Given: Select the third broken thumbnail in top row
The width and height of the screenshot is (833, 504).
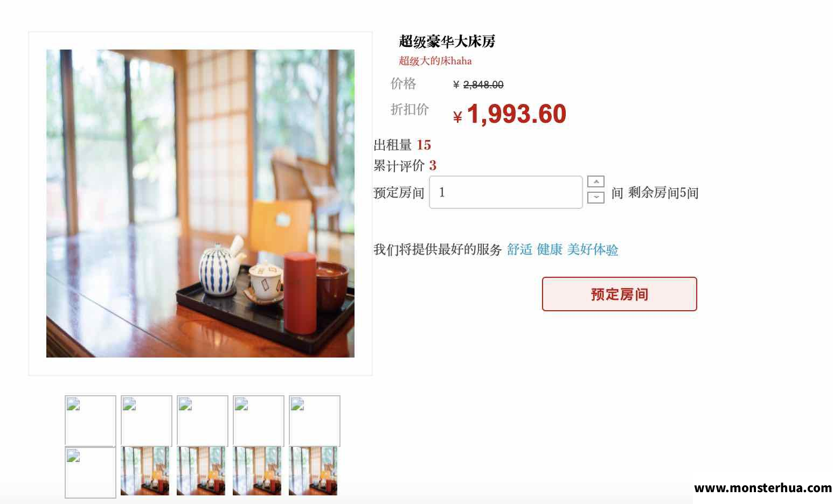Looking at the screenshot, I should [x=203, y=421].
